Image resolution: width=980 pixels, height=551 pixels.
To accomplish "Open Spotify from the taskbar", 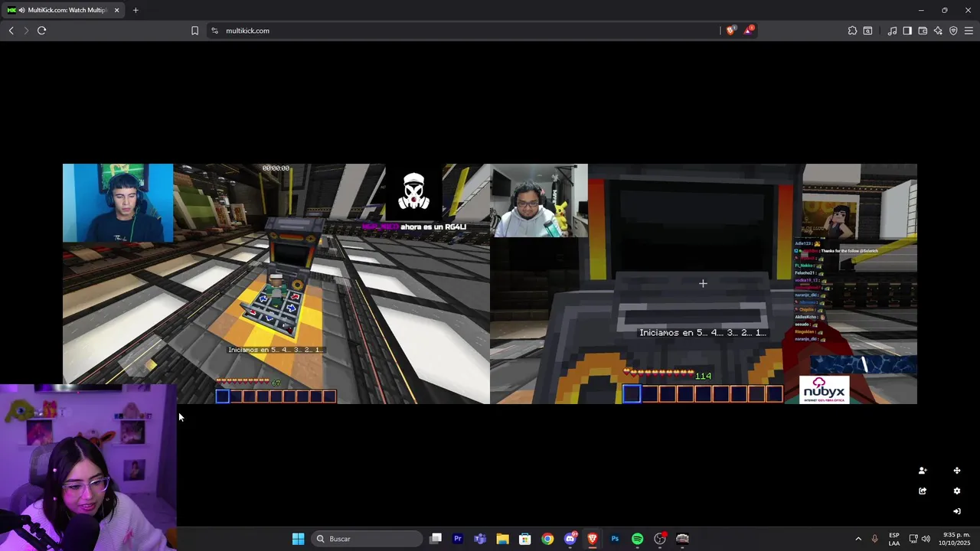I will 637,539.
